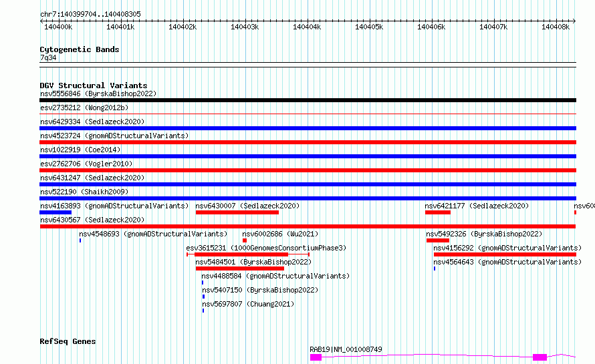Click the chr7:140399704..140408305 region label

coord(90,14)
